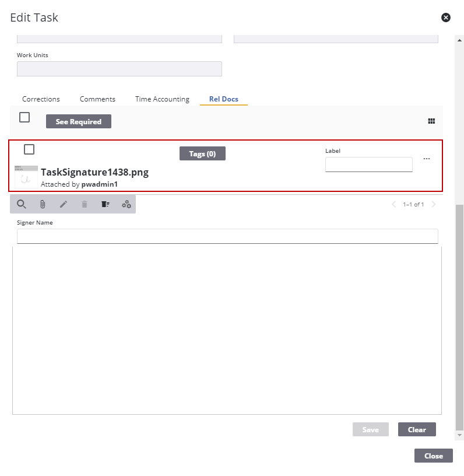
Task: Check the box for TaskSignature1438.png
Action: point(29,149)
